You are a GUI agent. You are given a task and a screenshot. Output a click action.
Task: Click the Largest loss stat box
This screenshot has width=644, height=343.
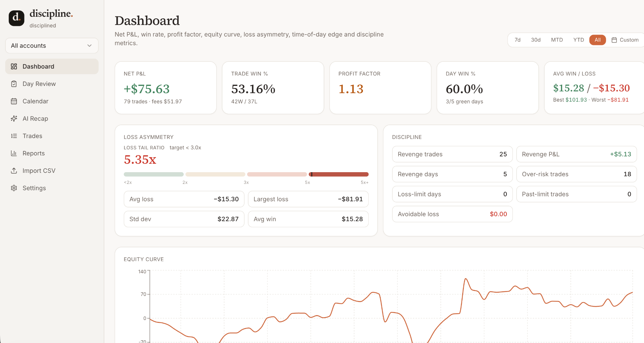coord(308,199)
